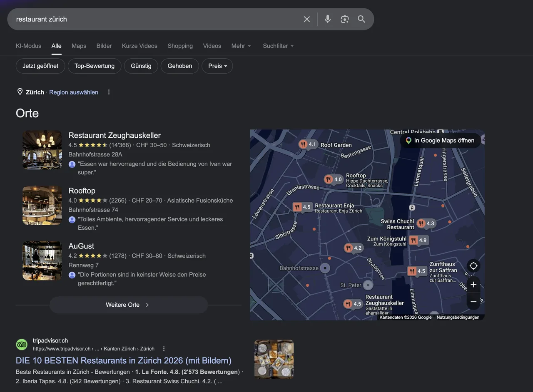Select the Alle tab
Image resolution: width=533 pixels, height=392 pixels.
click(56, 46)
